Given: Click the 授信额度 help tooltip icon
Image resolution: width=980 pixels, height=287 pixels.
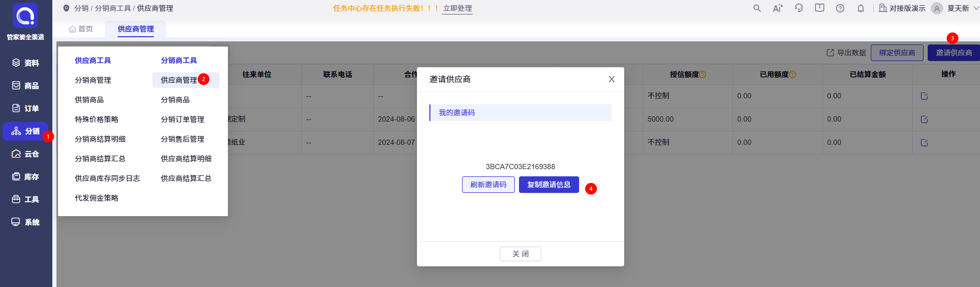Looking at the screenshot, I should click(703, 74).
